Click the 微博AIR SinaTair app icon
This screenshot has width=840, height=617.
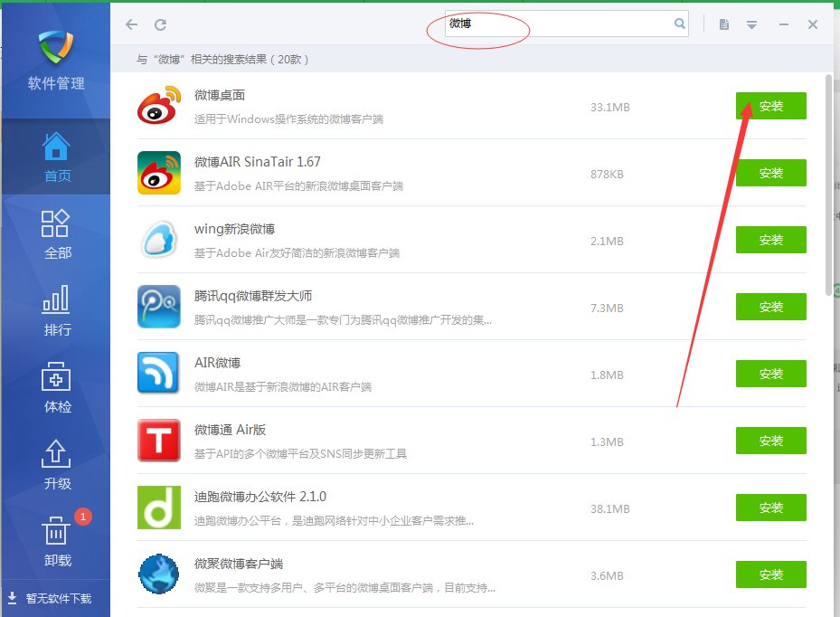158,173
